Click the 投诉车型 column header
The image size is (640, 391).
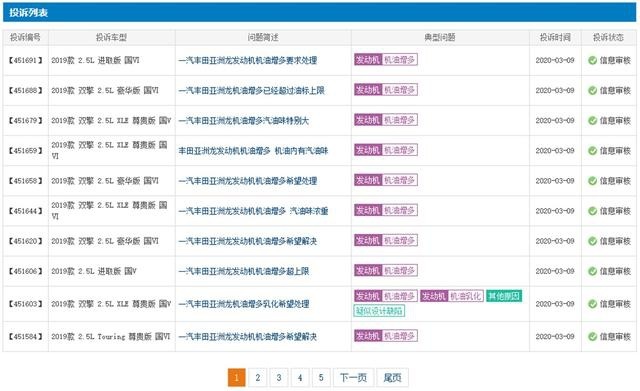pos(111,38)
